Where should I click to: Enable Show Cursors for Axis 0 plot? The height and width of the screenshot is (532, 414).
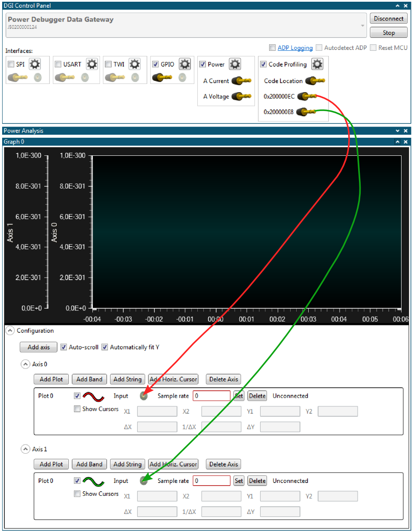click(x=77, y=408)
